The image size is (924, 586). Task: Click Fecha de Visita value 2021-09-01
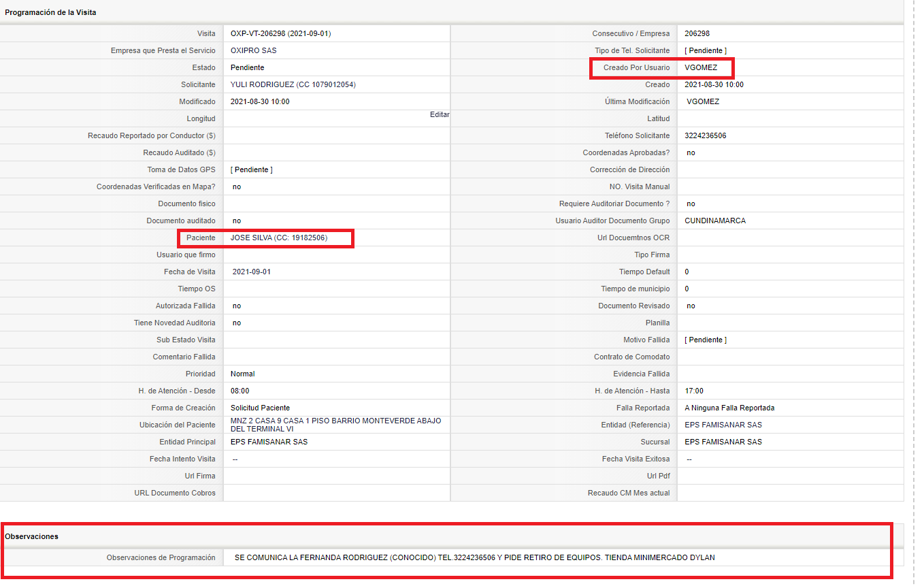[x=252, y=272]
